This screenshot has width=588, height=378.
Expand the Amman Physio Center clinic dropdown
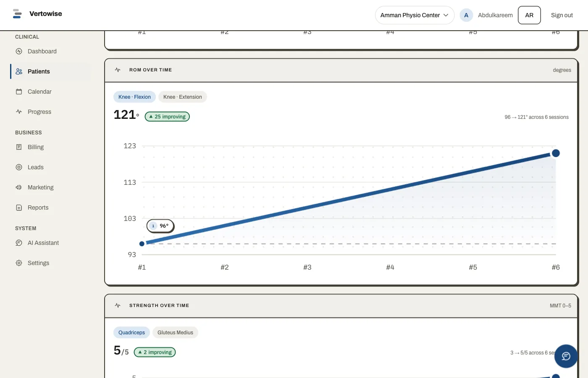(415, 15)
